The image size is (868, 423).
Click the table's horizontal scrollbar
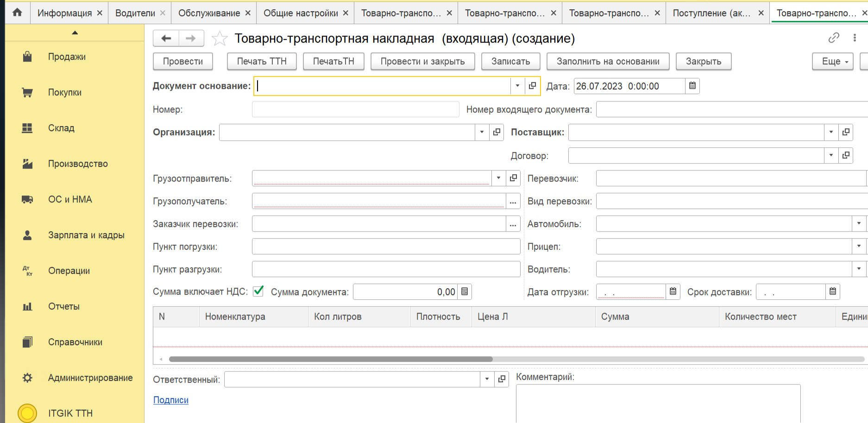[331, 359]
